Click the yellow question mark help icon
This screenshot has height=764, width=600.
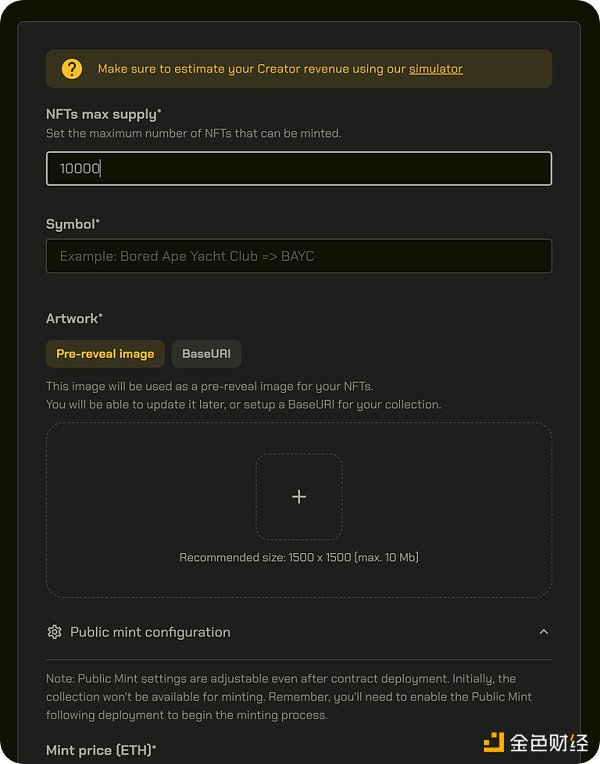[72, 69]
